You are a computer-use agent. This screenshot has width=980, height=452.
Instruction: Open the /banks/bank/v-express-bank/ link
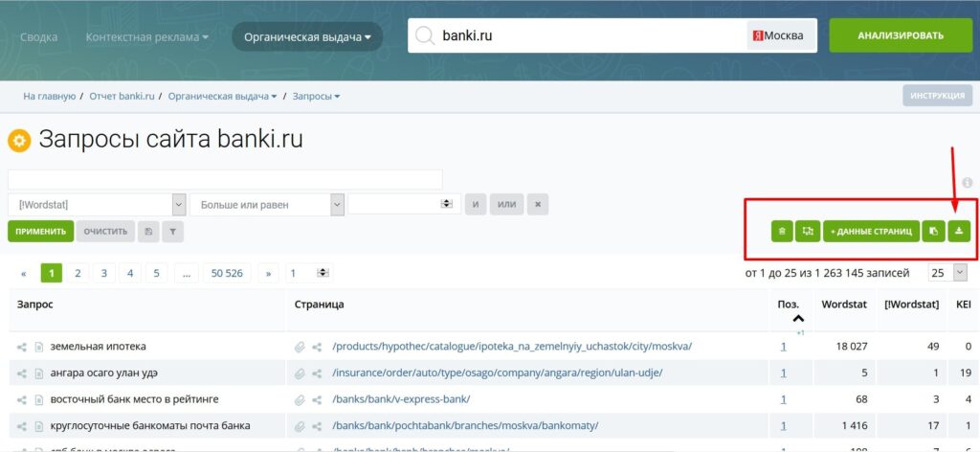[401, 399]
